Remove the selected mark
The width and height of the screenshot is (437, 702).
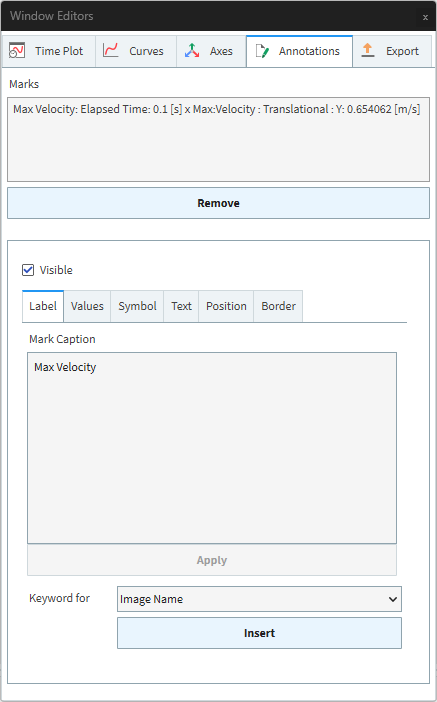coord(218,203)
